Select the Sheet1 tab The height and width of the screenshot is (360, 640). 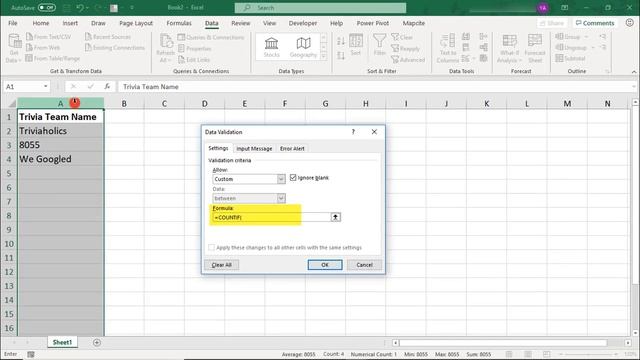click(x=62, y=342)
